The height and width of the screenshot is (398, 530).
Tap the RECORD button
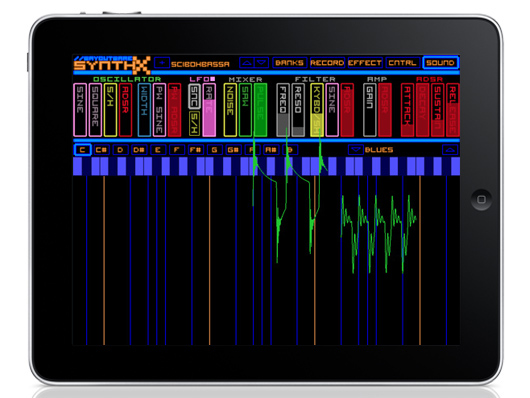point(327,63)
